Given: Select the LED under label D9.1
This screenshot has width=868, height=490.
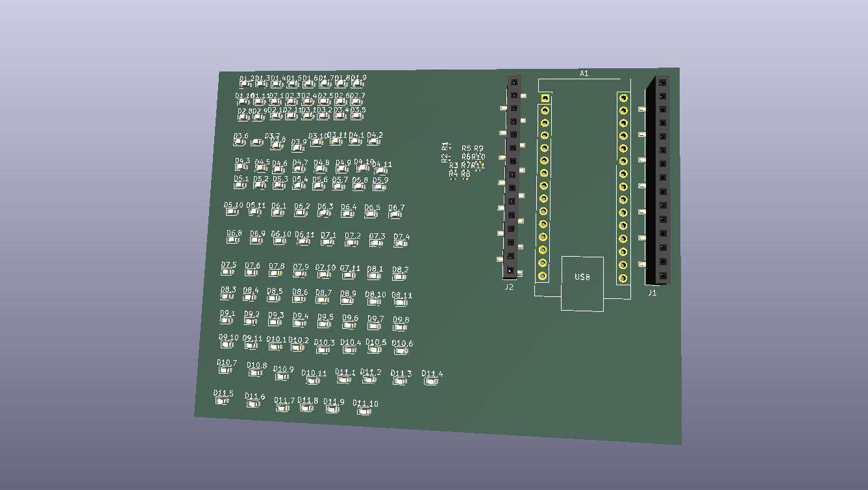Looking at the screenshot, I should point(227,321).
